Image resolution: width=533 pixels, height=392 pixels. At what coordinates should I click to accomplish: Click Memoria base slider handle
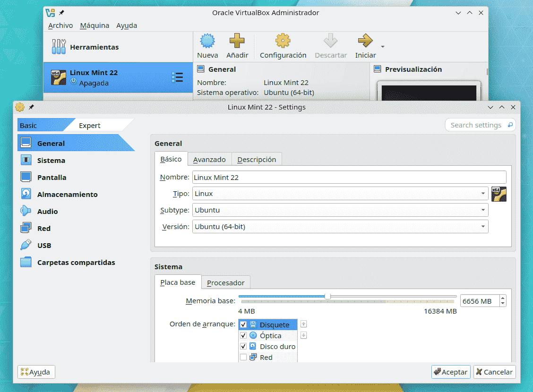pos(327,296)
